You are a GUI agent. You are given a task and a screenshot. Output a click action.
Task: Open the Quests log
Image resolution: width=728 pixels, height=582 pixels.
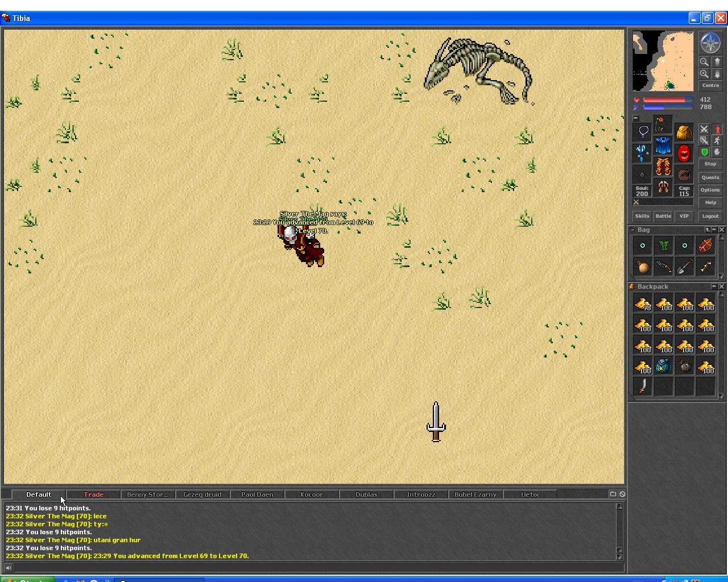pyautogui.click(x=710, y=177)
